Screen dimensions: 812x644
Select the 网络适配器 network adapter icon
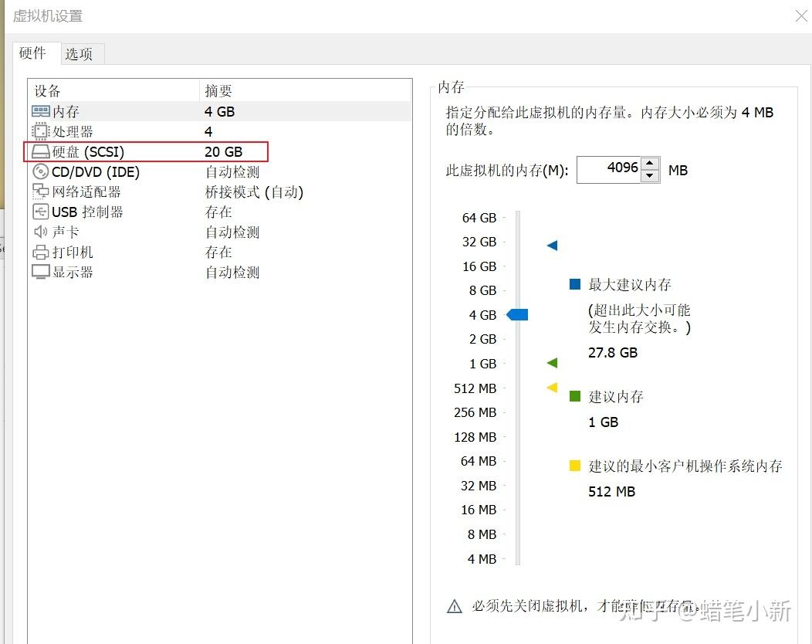40,192
